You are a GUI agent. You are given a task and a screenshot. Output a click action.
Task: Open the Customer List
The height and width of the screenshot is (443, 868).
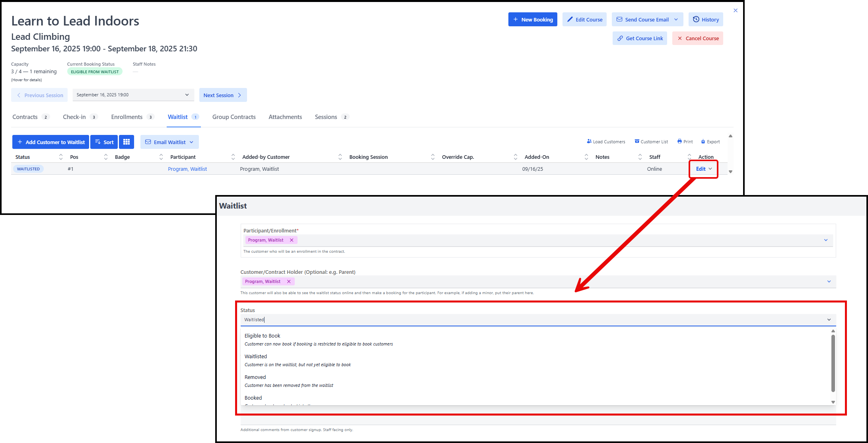651,142
